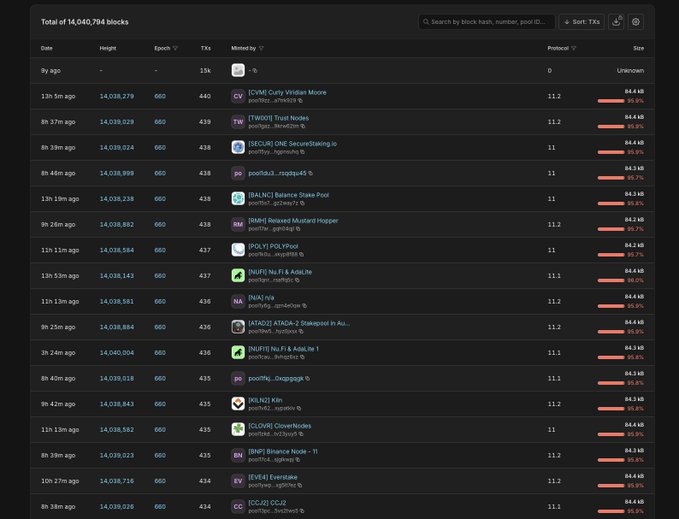Click the TW avatar of Trust Nodes
This screenshot has width=679, height=519.
[238, 122]
